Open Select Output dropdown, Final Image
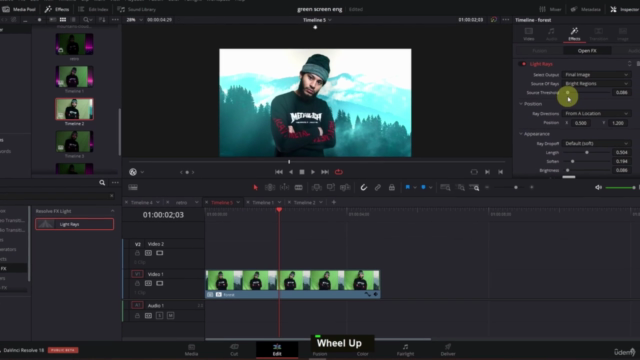640x360 pixels. (596, 75)
